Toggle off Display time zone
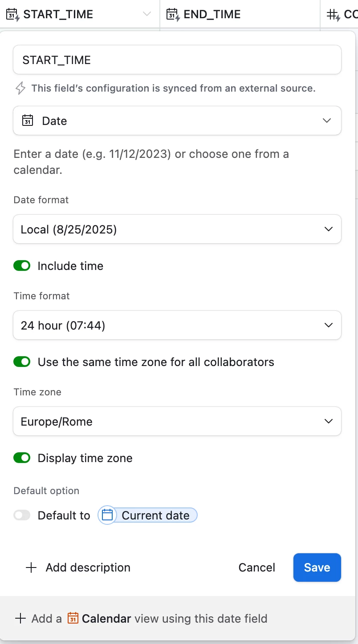Viewport: 358px width, 644px height. [22, 458]
